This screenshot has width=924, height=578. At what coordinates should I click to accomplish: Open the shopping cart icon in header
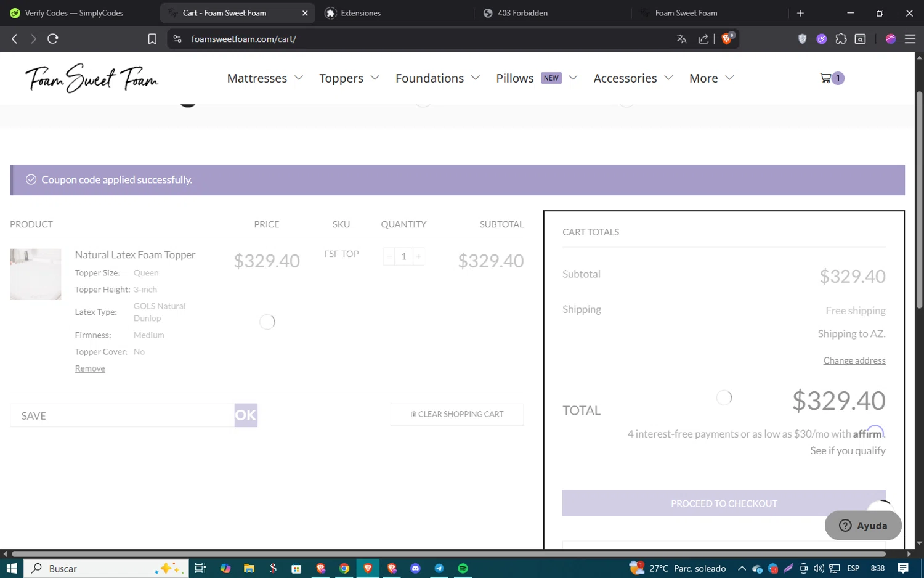(831, 78)
